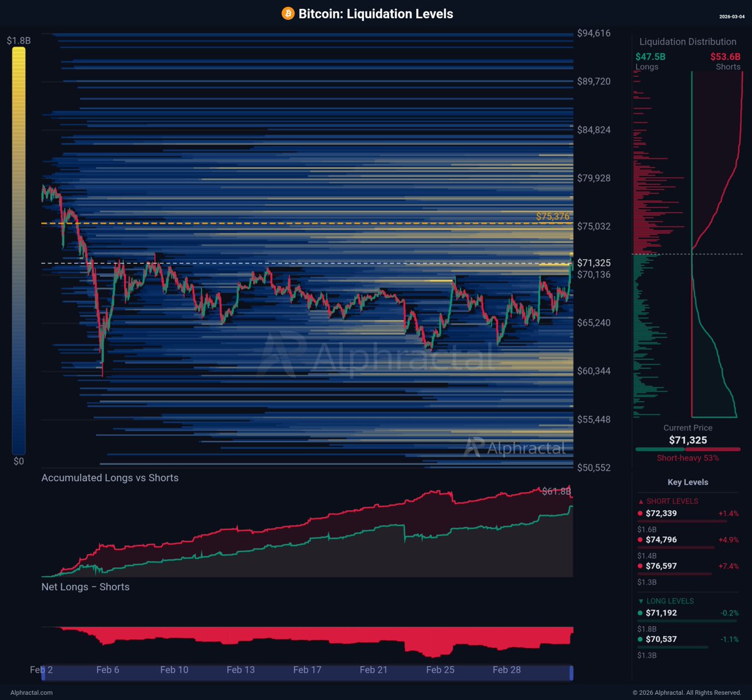Click the $1.8B color scale maximum label
The height and width of the screenshot is (700, 752).
pos(18,41)
